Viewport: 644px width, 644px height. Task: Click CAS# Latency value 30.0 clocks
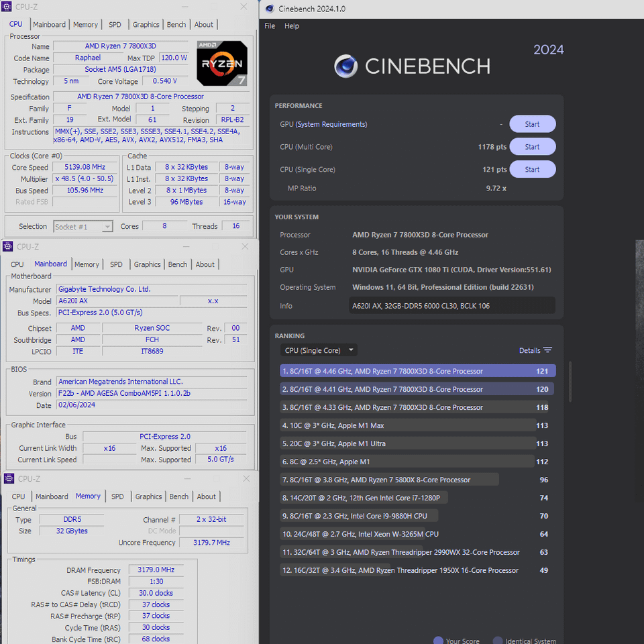[x=156, y=592]
